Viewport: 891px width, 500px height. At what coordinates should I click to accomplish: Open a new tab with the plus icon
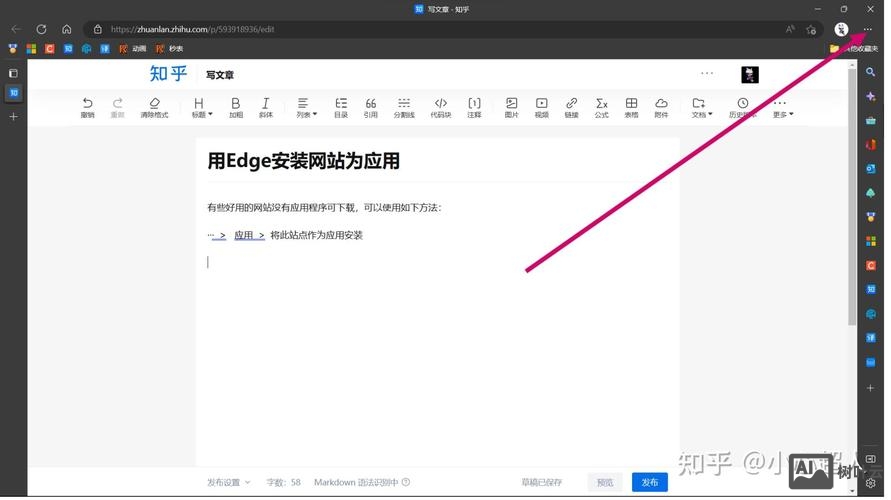point(14,116)
